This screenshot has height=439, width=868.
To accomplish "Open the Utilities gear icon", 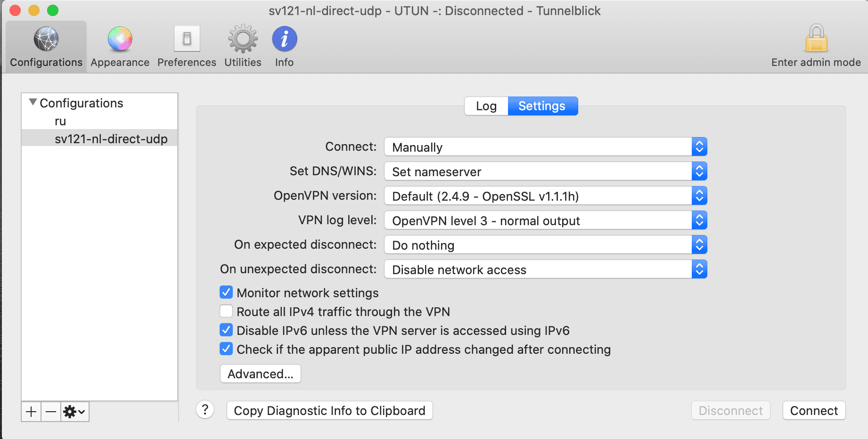I will [243, 39].
